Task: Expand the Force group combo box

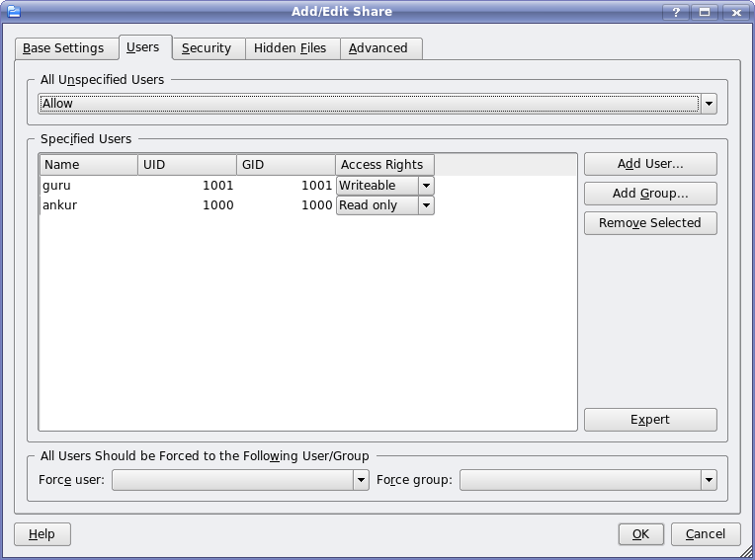Action: pos(708,480)
